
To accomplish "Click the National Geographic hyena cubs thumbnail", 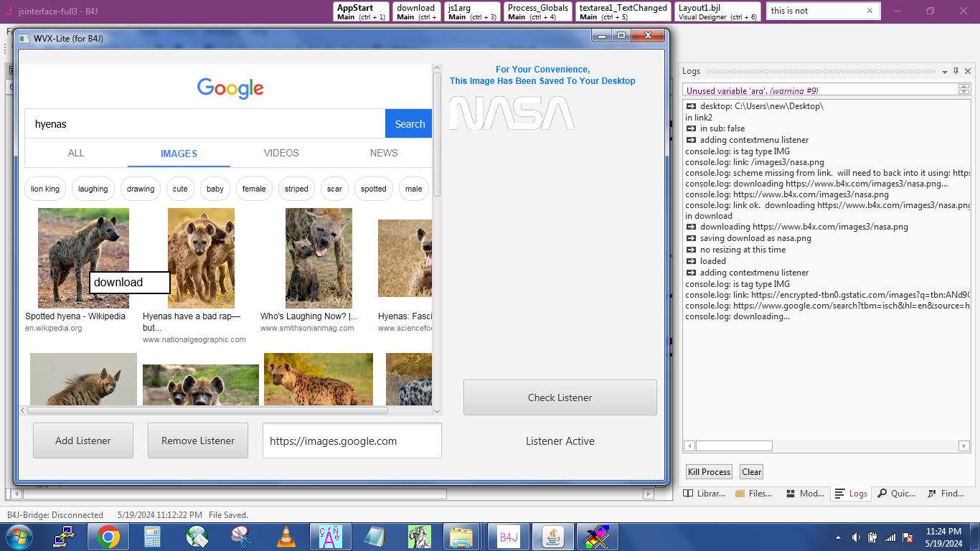I will (x=201, y=258).
